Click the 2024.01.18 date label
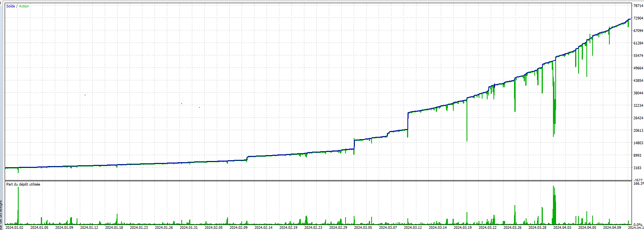 pyautogui.click(x=114, y=228)
